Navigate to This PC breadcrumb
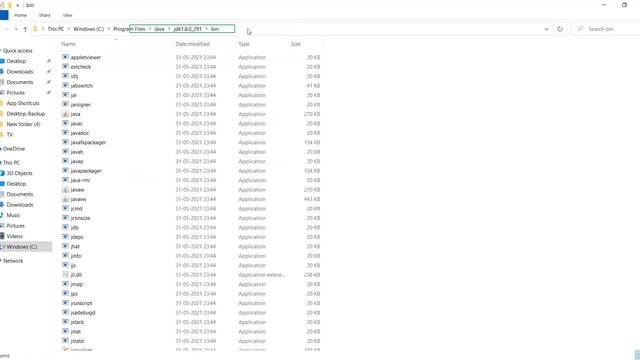Screen dimensions: 640x360 56,29
